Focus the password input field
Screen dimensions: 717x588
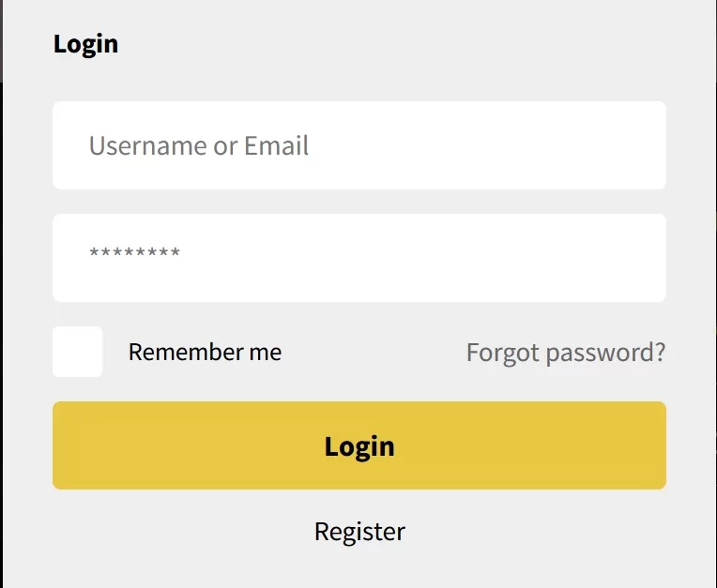pos(358,258)
